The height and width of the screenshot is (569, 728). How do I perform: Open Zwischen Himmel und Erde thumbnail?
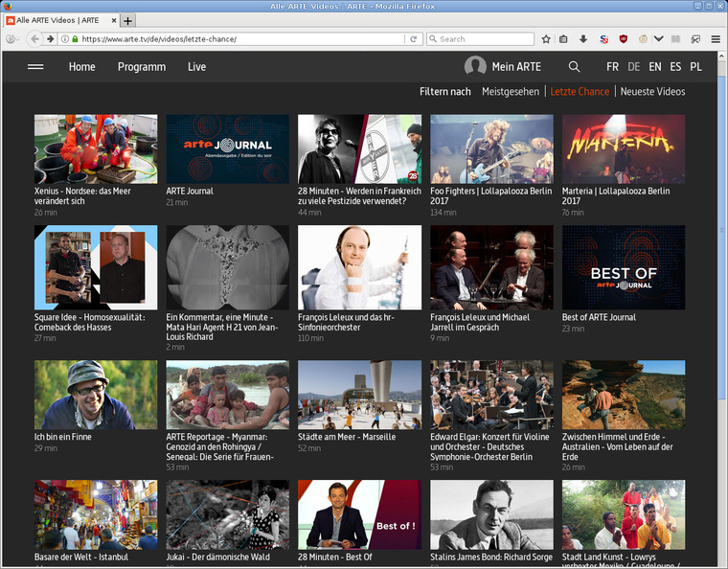pyautogui.click(x=624, y=395)
